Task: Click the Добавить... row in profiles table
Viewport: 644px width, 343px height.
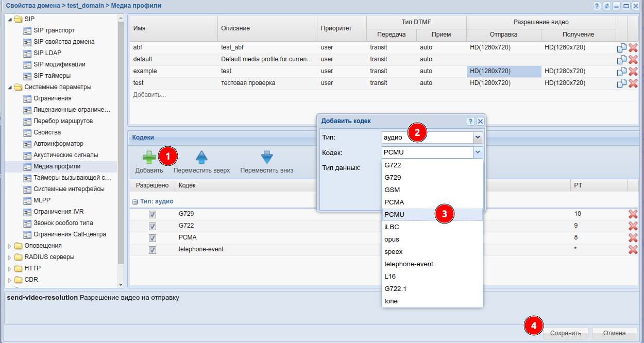Action: click(149, 95)
